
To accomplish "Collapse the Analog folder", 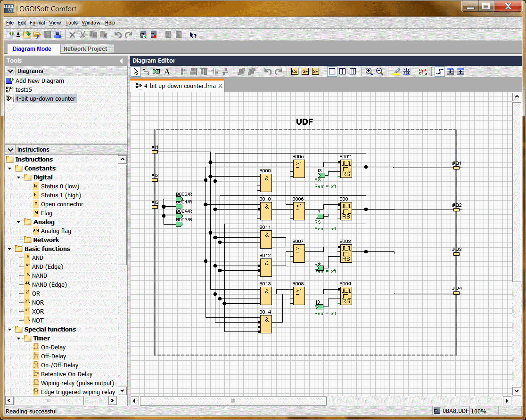I will 19,222.
